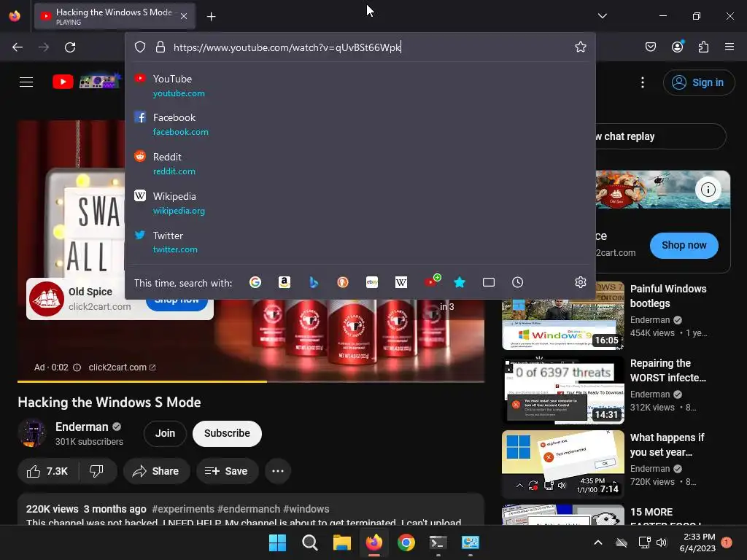
Task: Open Windows Start menu
Action: pyautogui.click(x=277, y=542)
